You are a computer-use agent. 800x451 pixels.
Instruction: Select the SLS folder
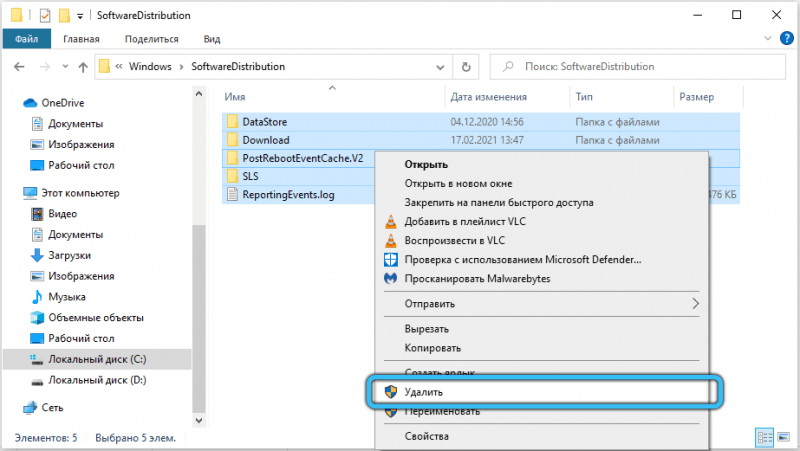250,176
